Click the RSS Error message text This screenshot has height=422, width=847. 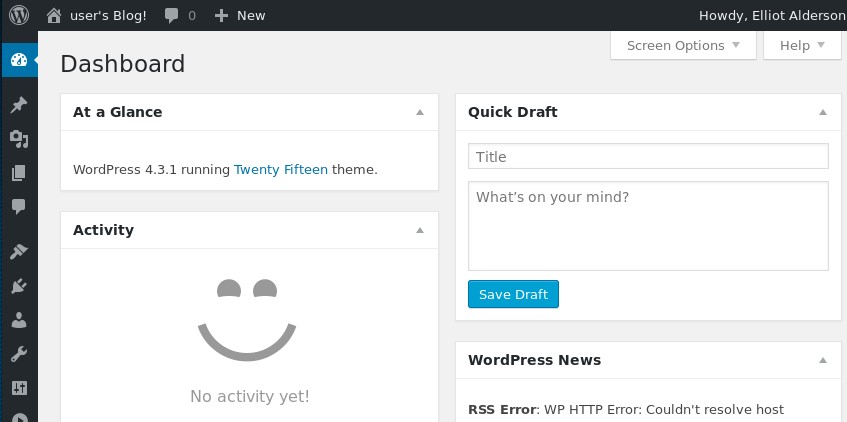(x=626, y=410)
